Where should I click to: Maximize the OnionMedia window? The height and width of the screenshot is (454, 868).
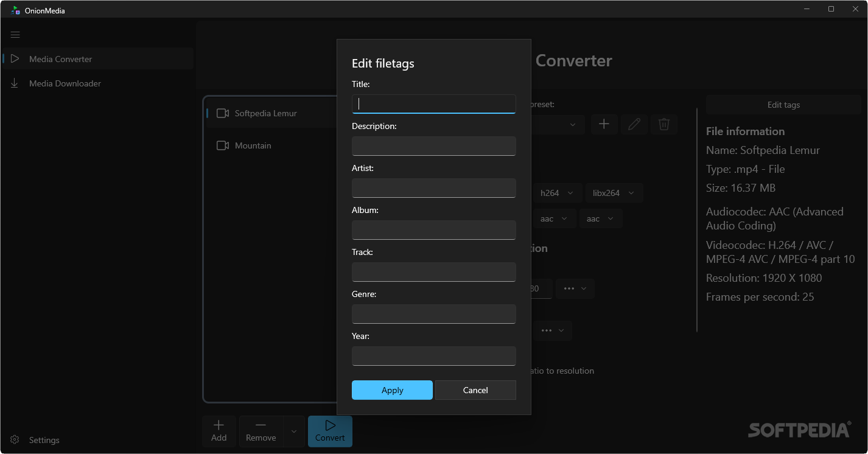[831, 9]
